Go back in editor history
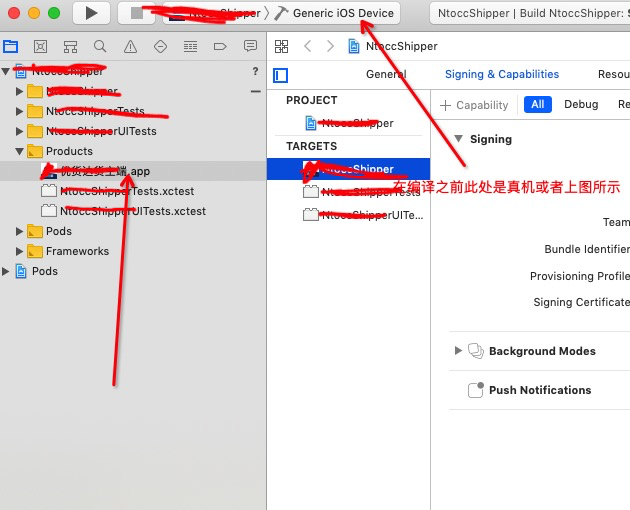Screen dimensions: 630x510 [x=308, y=46]
